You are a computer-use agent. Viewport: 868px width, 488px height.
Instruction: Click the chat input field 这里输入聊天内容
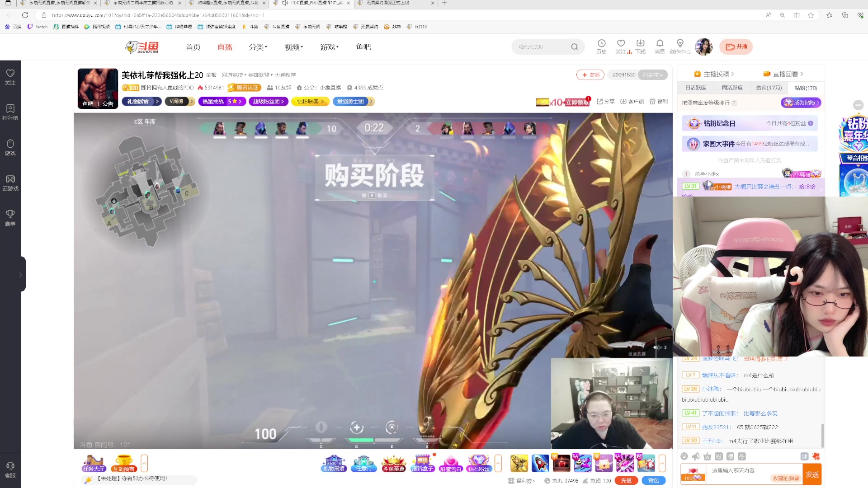[746, 471]
